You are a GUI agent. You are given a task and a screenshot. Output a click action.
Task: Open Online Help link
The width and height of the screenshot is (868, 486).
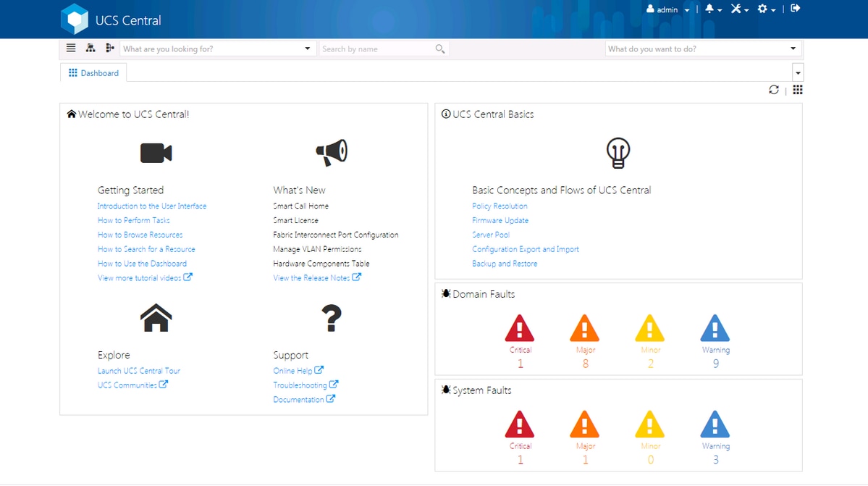(x=298, y=371)
